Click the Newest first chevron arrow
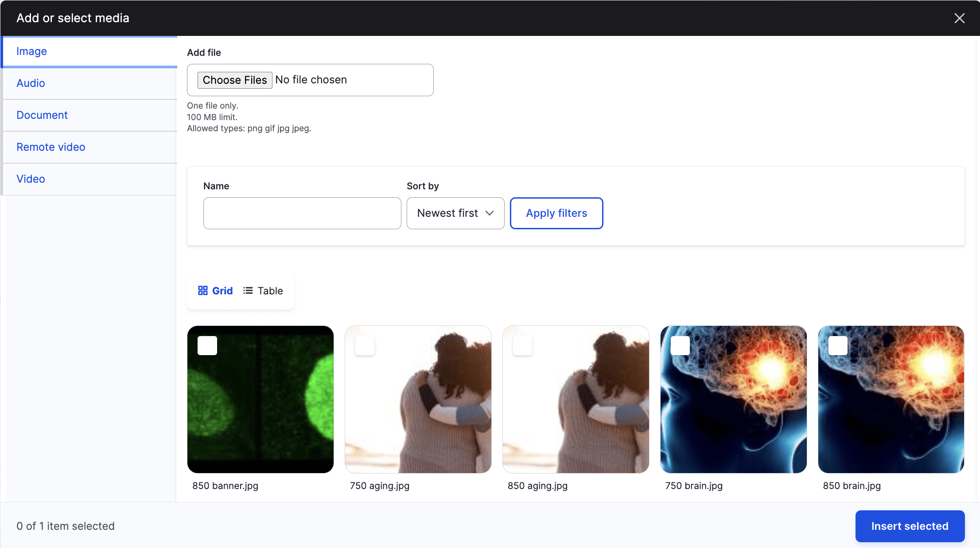 pos(490,213)
